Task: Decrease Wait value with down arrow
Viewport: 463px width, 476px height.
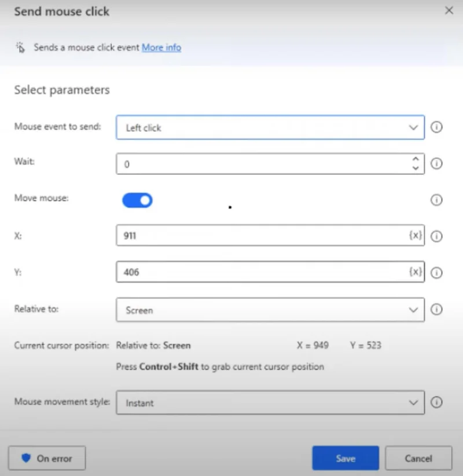Action: tap(416, 168)
